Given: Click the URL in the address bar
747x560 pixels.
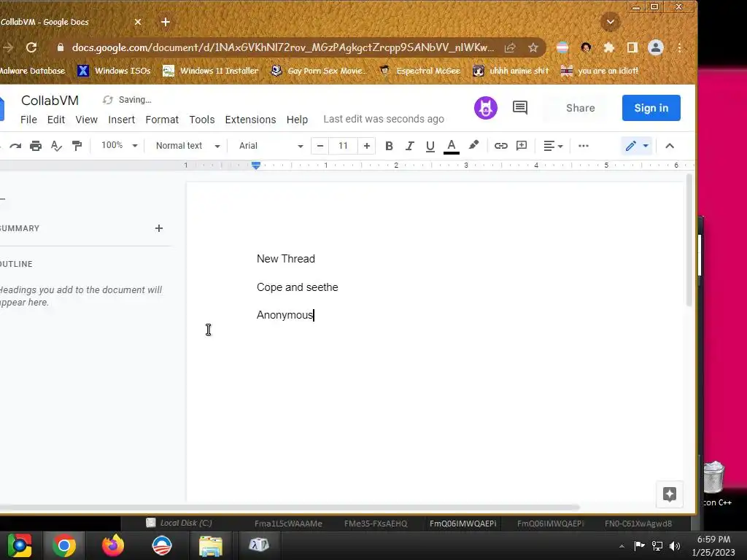Looking at the screenshot, I should 282,47.
